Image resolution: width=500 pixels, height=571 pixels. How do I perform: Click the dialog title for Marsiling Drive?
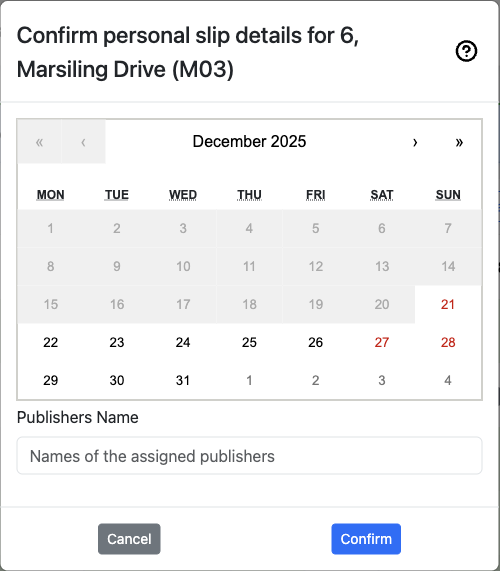pyautogui.click(x=188, y=52)
